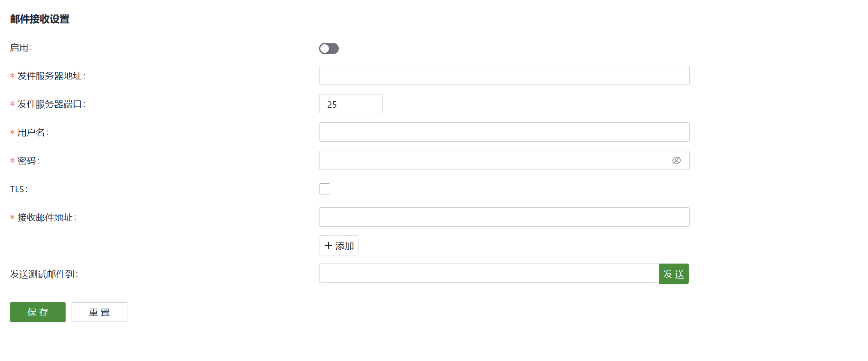Click the green 发送 send button
Viewport: 868px width, 361px height.
click(x=674, y=274)
